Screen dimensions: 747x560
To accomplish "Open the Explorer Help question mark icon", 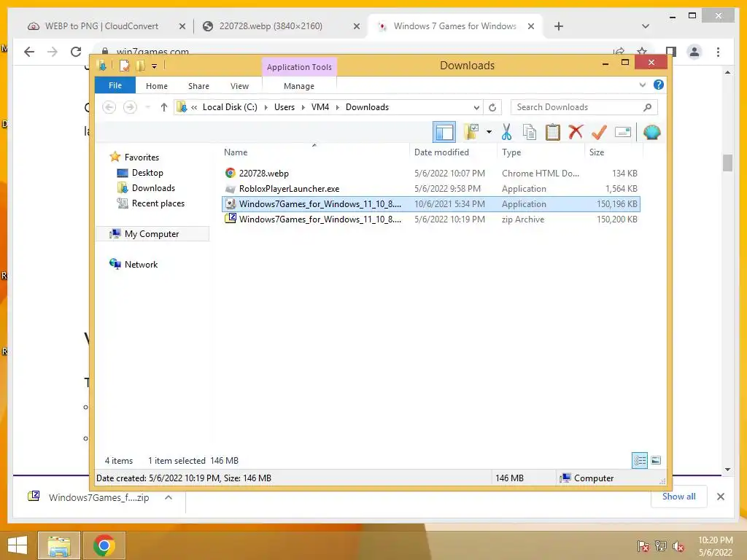I will click(659, 85).
